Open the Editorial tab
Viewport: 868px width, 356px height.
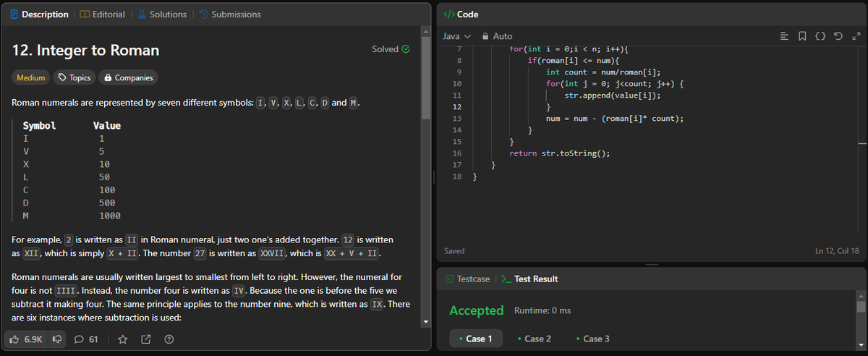tap(102, 14)
